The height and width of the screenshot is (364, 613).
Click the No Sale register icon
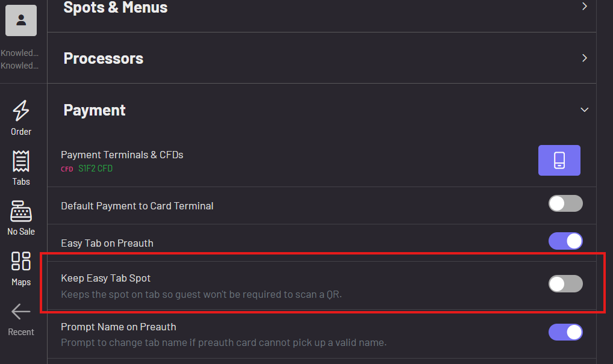(21, 211)
